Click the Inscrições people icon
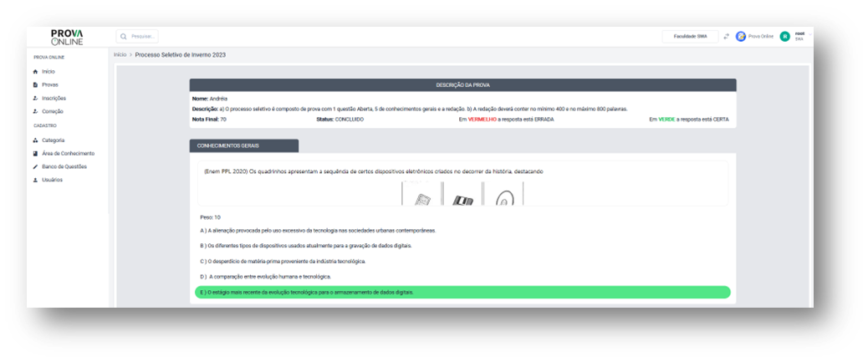Image resolution: width=868 pixels, height=362 pixels. point(35,98)
